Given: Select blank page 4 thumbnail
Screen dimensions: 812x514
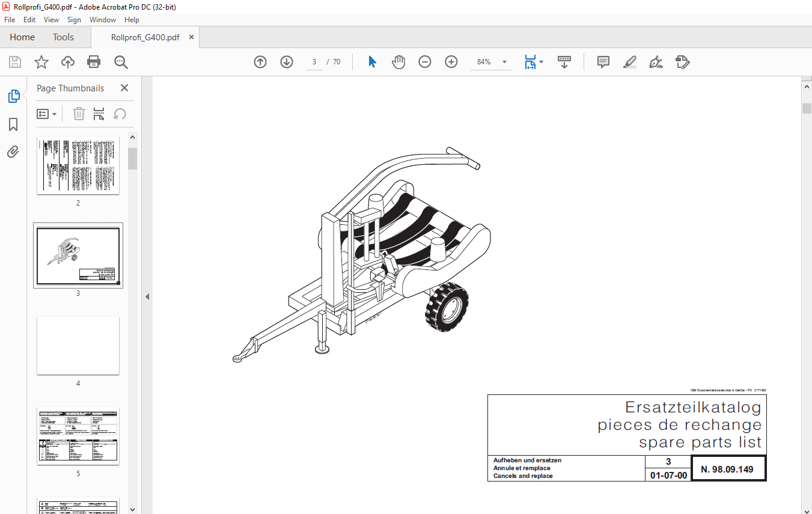Looking at the screenshot, I should tap(78, 346).
